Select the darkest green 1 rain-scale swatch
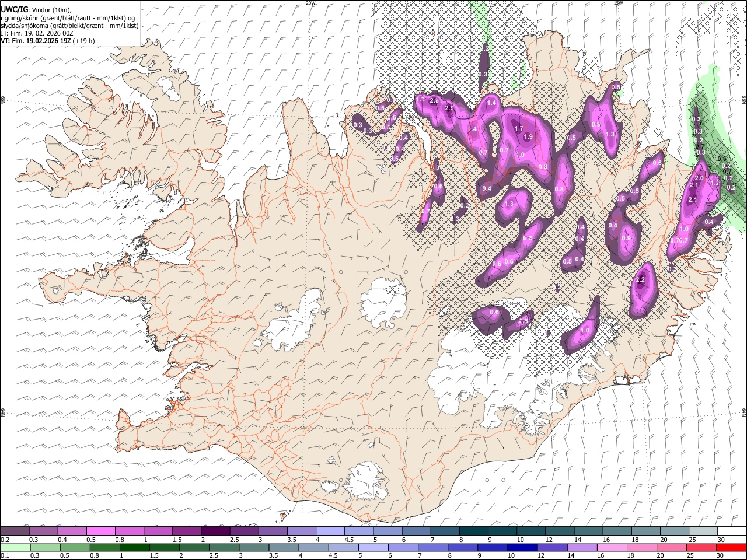Screen dimensions: 747x560 [134, 547]
